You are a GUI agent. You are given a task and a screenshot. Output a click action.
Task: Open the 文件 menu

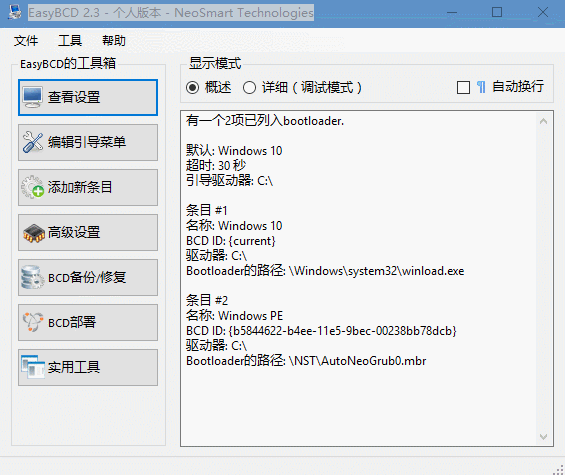click(26, 40)
